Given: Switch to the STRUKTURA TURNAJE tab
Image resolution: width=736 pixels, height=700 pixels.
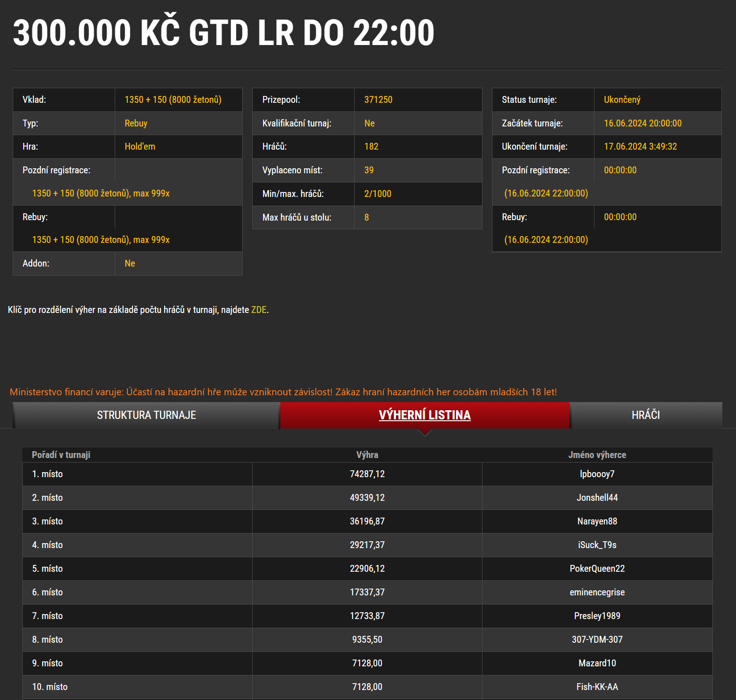Looking at the screenshot, I should (147, 415).
